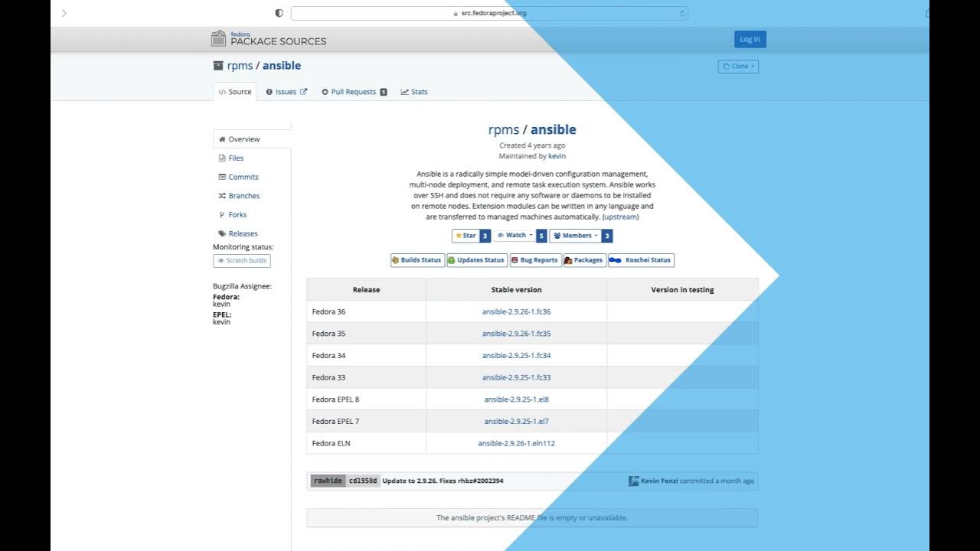980x551 pixels.
Task: Click the browser back chevron arrow
Action: pos(64,13)
